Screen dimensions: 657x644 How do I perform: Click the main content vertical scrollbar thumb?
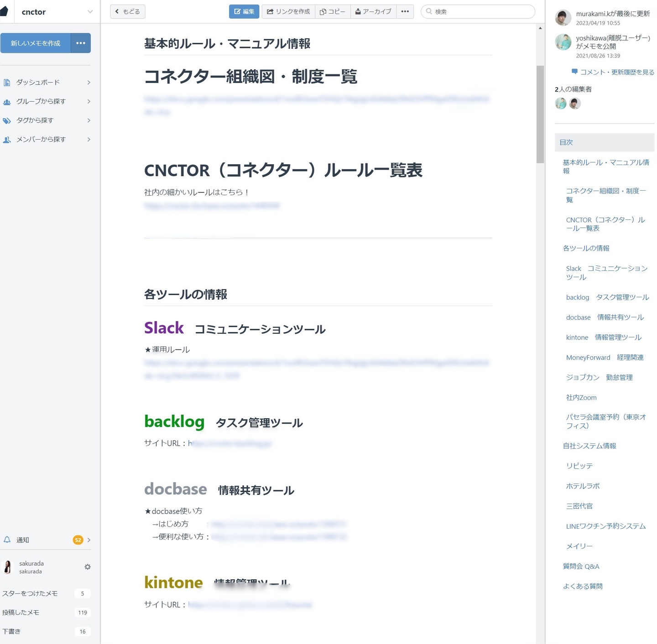tap(540, 114)
